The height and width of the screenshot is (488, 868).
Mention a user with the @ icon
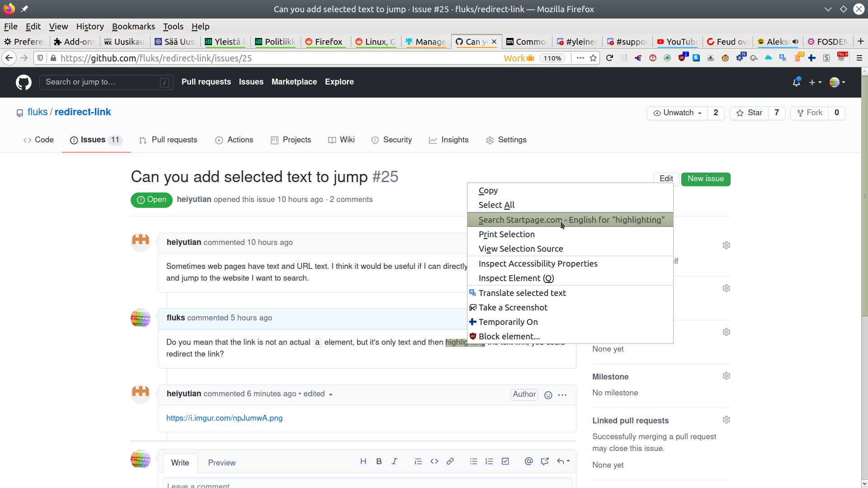click(x=528, y=461)
